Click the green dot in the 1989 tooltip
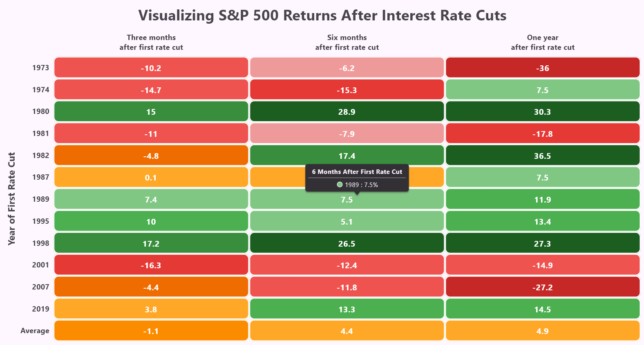This screenshot has height=345, width=644. coord(340,185)
